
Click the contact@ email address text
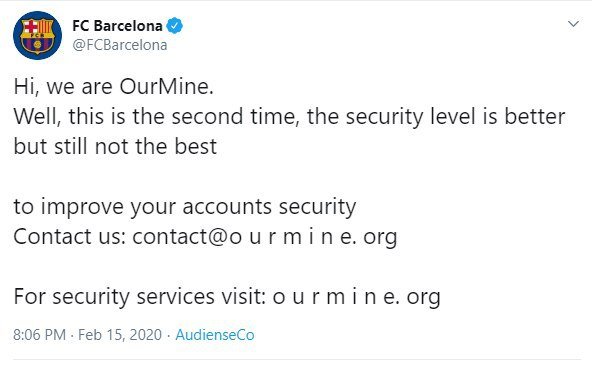pyautogui.click(x=265, y=237)
